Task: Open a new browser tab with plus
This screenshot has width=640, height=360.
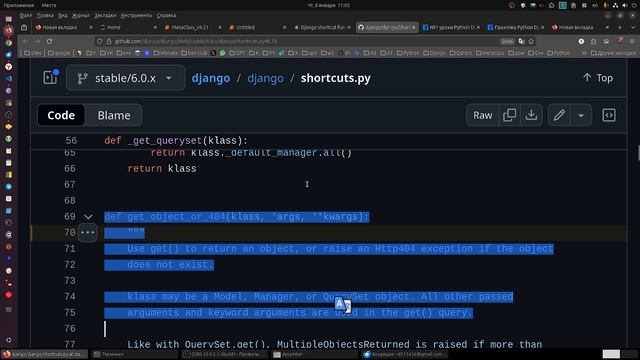Action: click(x=620, y=27)
